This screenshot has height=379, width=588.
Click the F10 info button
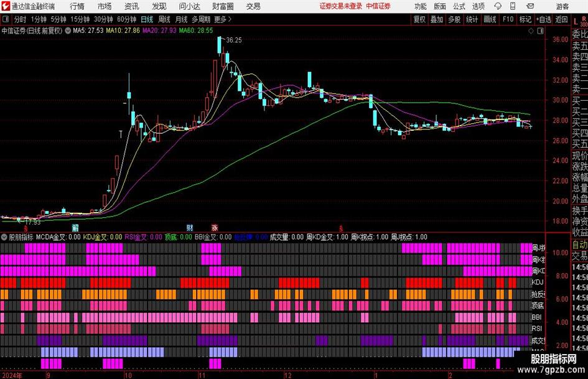point(508,19)
